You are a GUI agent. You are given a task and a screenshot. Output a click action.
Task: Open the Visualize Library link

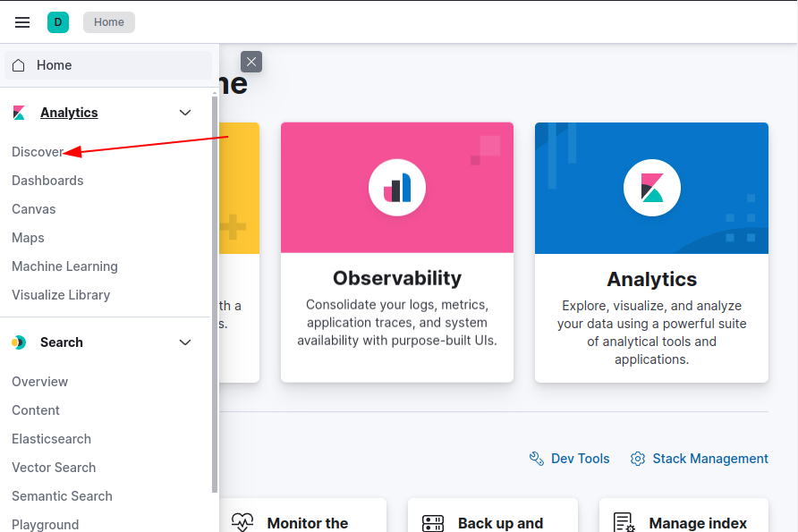pos(61,295)
